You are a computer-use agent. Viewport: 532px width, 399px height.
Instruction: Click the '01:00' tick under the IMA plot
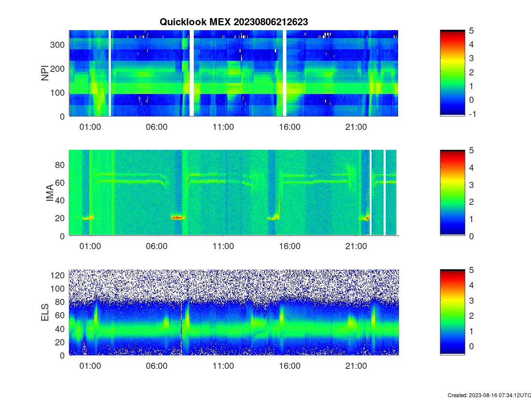click(90, 246)
